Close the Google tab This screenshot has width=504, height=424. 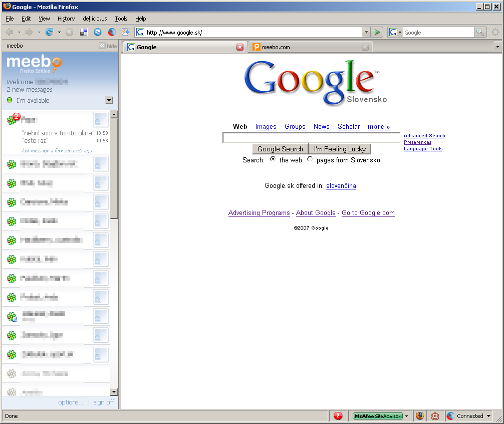point(240,47)
